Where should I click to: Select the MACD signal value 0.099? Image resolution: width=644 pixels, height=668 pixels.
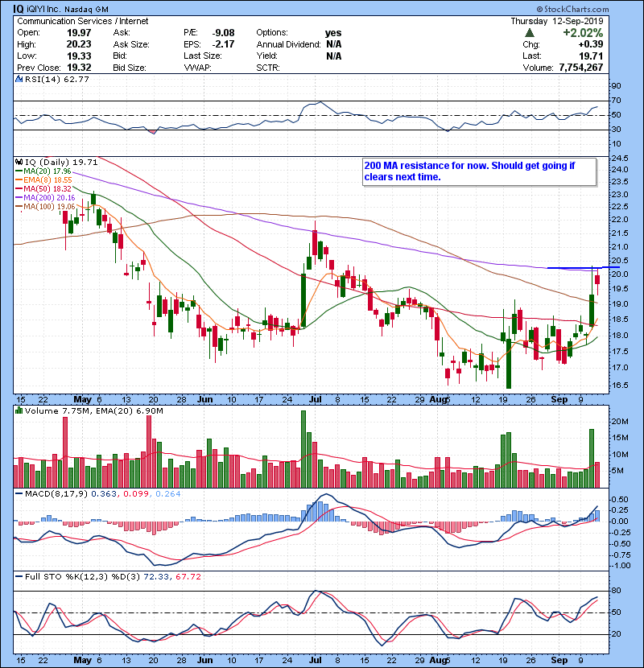click(136, 494)
